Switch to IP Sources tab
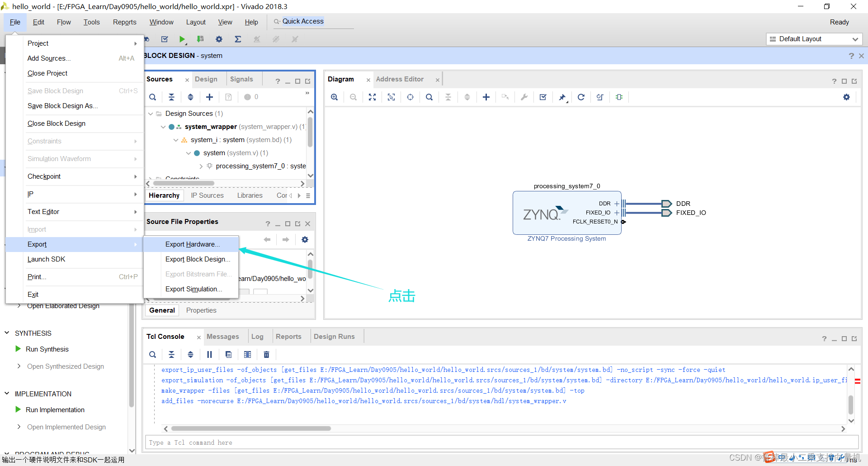This screenshot has width=868, height=466. [207, 195]
